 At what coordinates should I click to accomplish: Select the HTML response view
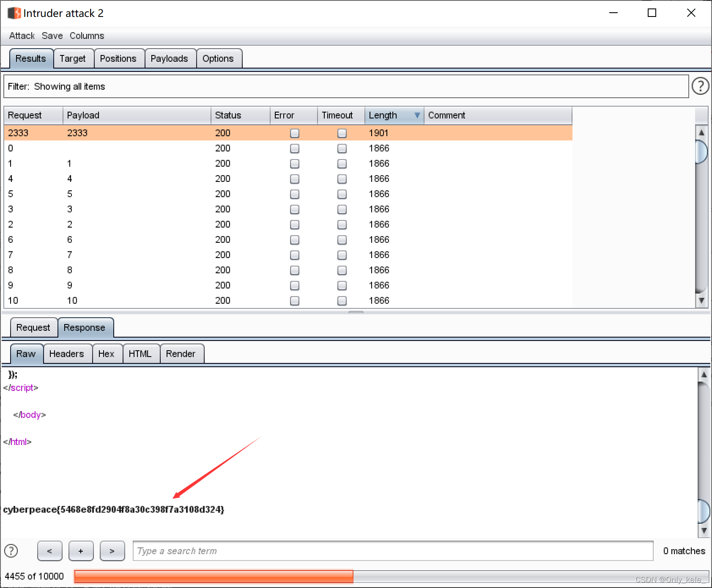(140, 354)
